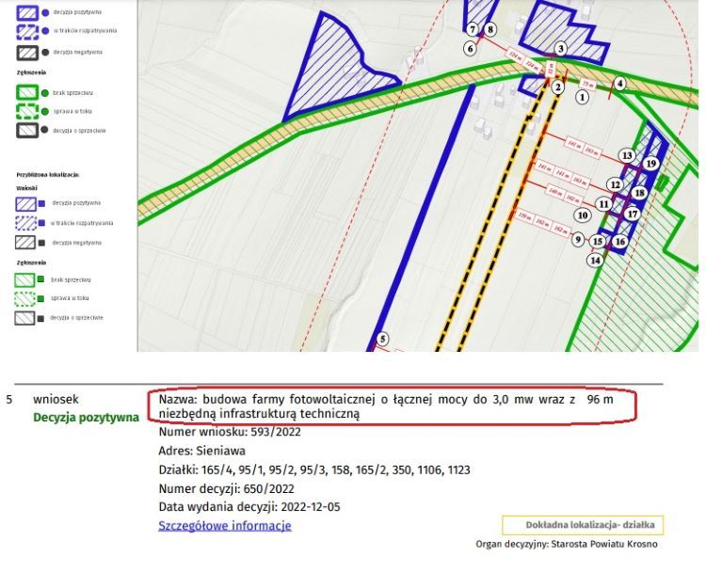This screenshot has height=588, width=706.
Task: Click the Numer decyzji: 650/2022 line
Action: tap(226, 488)
